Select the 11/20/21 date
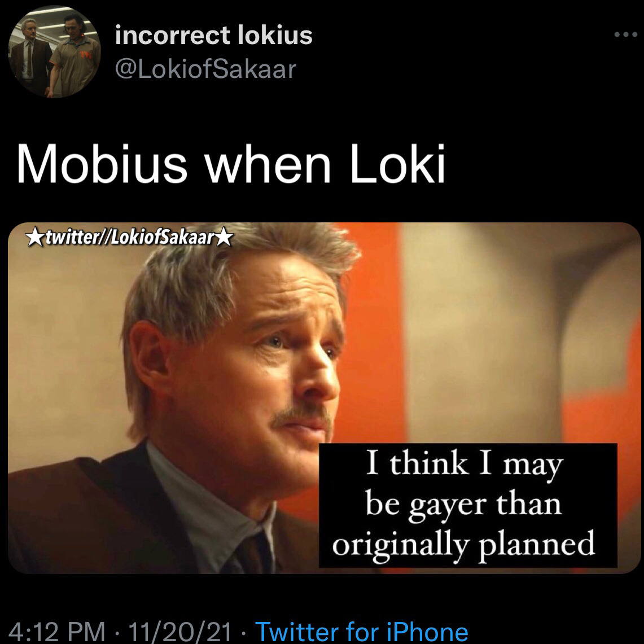The height and width of the screenshot is (644, 644). (x=180, y=631)
